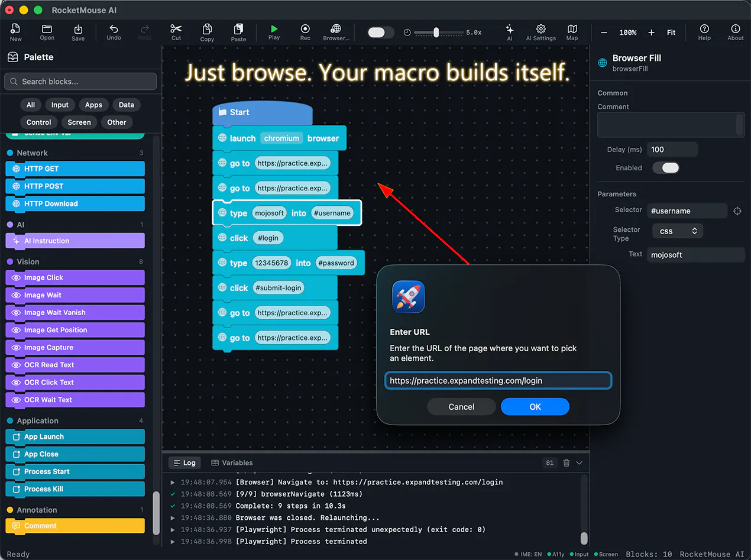Click the Cut scissors icon

(176, 32)
